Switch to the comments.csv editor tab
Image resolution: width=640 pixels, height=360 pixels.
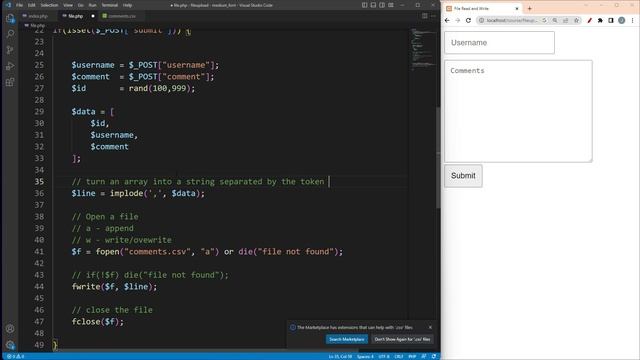point(122,16)
